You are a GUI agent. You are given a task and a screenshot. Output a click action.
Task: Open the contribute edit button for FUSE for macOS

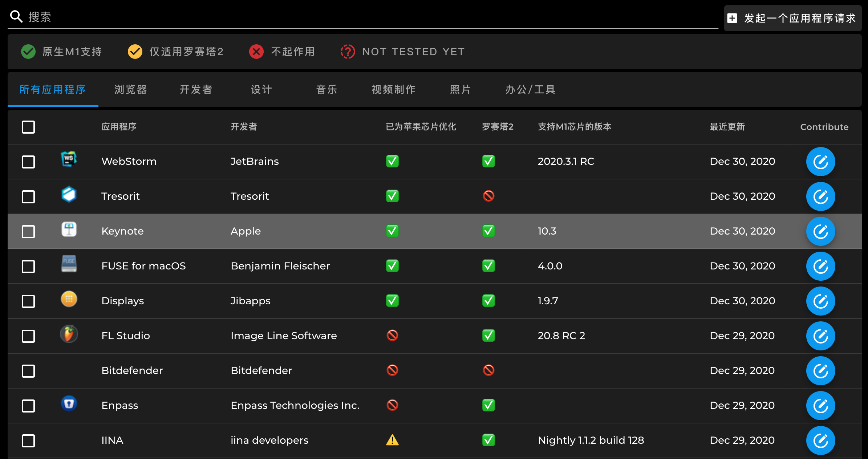tap(820, 266)
